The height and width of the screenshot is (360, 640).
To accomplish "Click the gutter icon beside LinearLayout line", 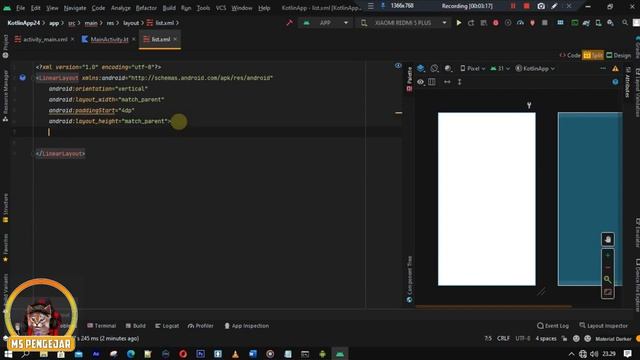I will pos(22,78).
